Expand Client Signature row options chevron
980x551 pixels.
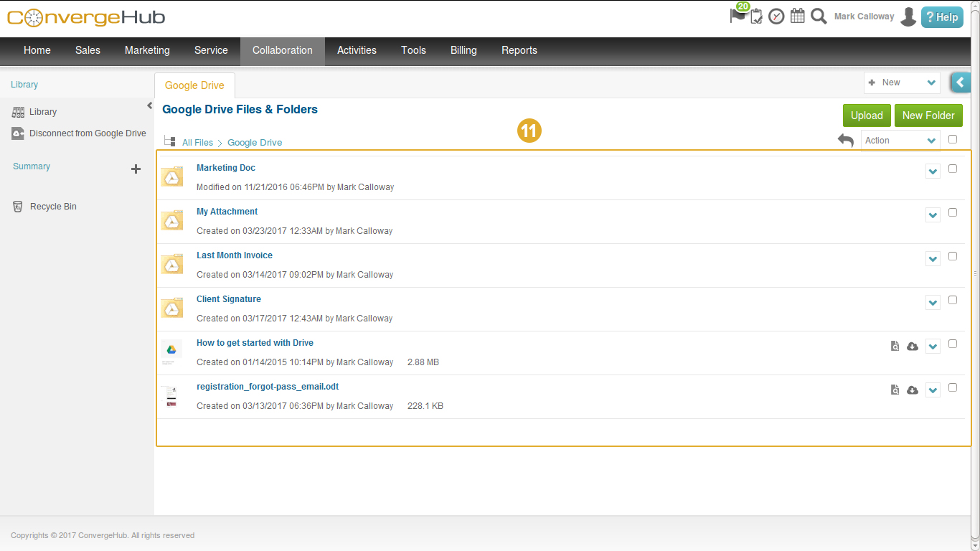tap(933, 303)
